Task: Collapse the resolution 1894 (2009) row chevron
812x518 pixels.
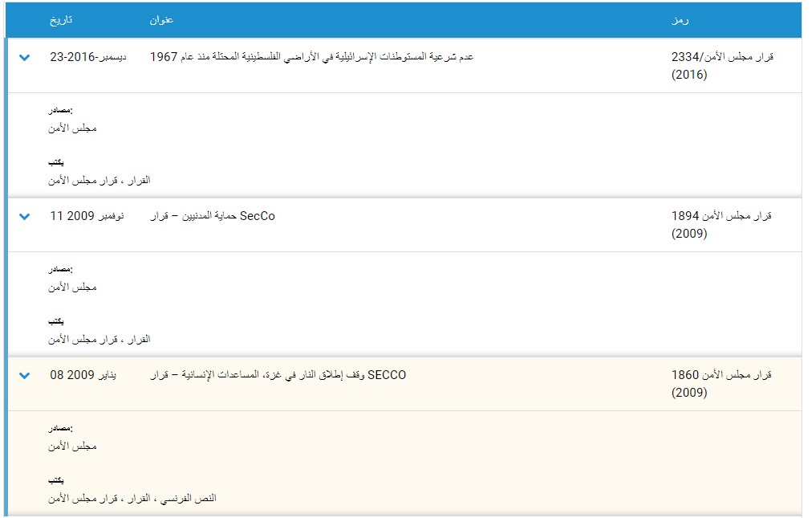Action: click(24, 217)
